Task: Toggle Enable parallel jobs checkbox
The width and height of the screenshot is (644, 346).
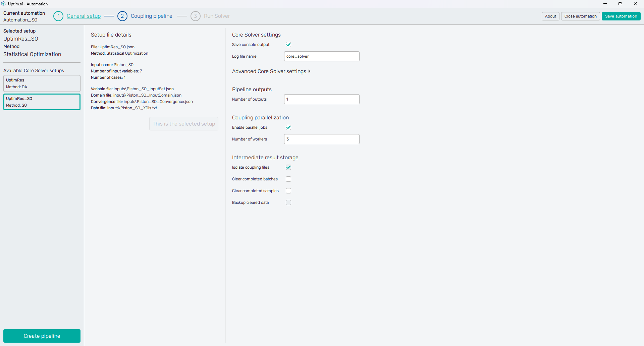Action: click(x=288, y=127)
